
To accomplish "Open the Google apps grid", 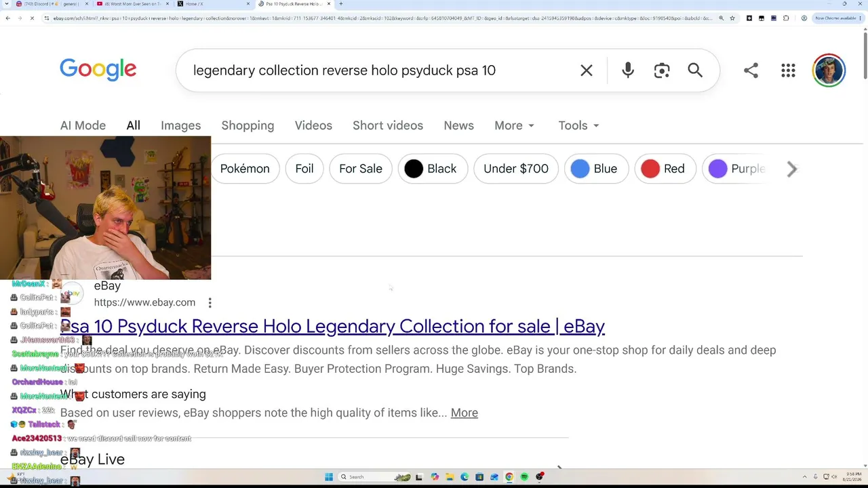I will 788,70.
